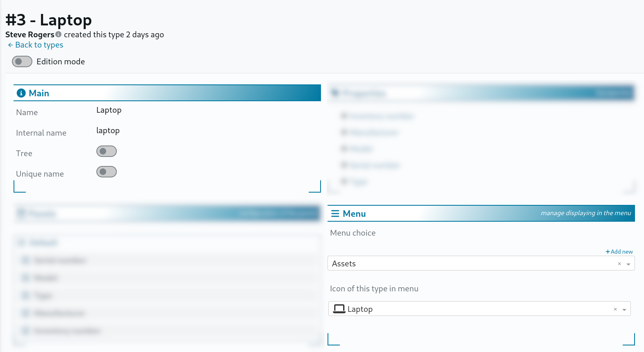Click the Internal name value 'laptop'
Viewport: 644px width, 352px height.
coord(108,131)
